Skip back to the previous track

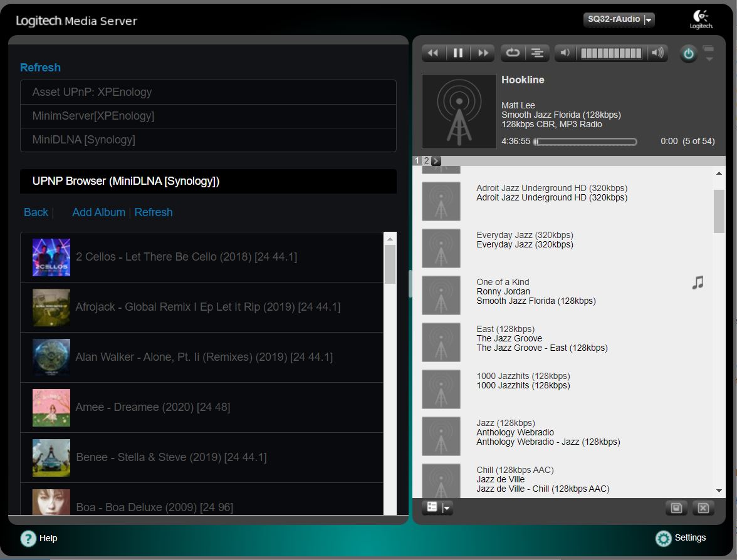point(433,53)
